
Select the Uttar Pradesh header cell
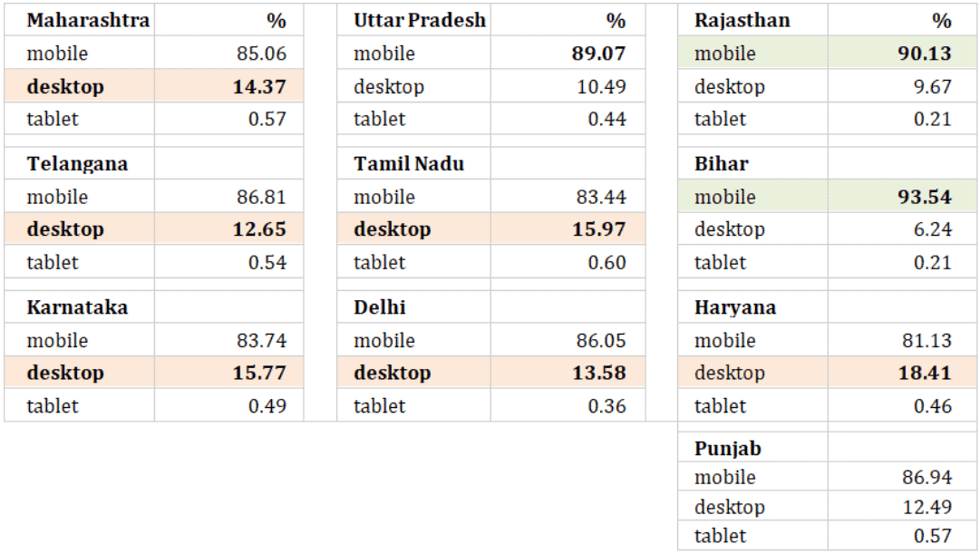click(413, 20)
